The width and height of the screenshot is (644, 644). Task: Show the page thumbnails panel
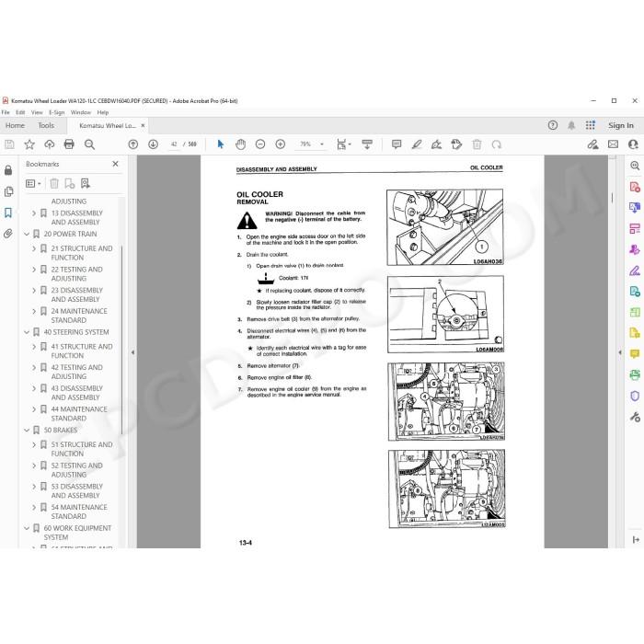click(x=8, y=191)
